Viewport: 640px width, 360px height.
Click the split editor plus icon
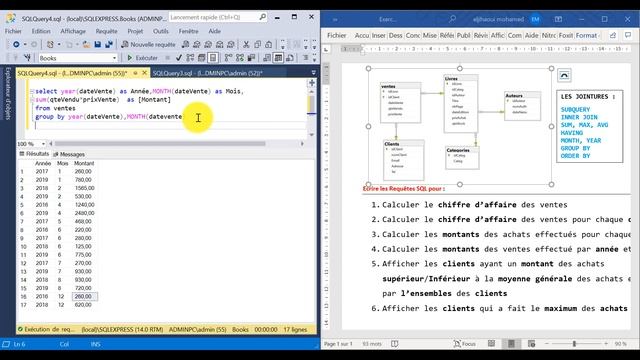[x=312, y=83]
